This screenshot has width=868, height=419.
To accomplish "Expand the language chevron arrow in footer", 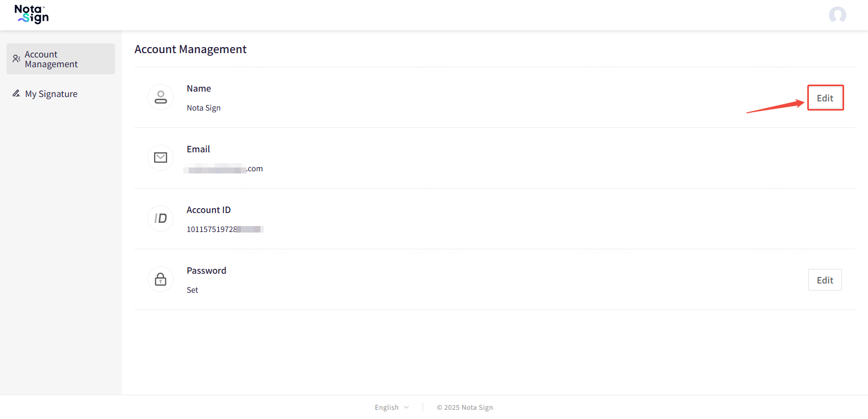I will pos(406,408).
